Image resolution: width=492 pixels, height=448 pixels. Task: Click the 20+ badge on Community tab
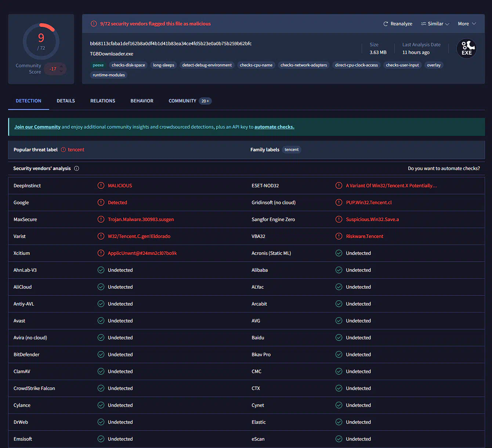pyautogui.click(x=205, y=101)
